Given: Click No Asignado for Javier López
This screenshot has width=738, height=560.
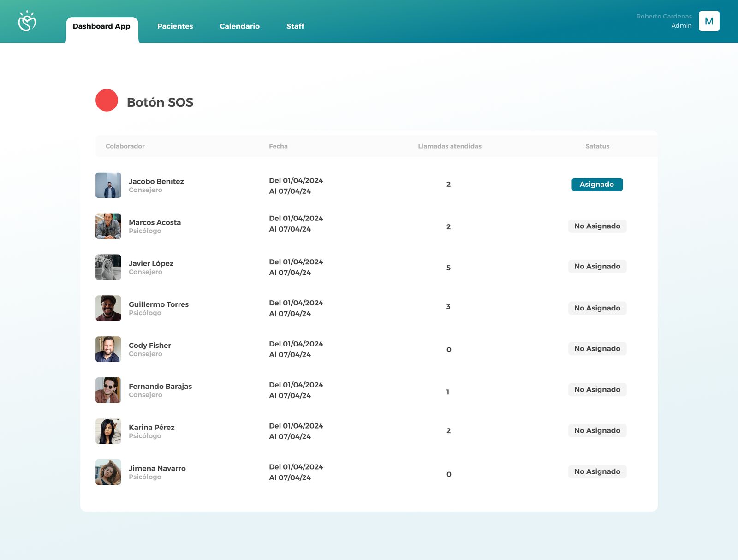Looking at the screenshot, I should pos(597,266).
